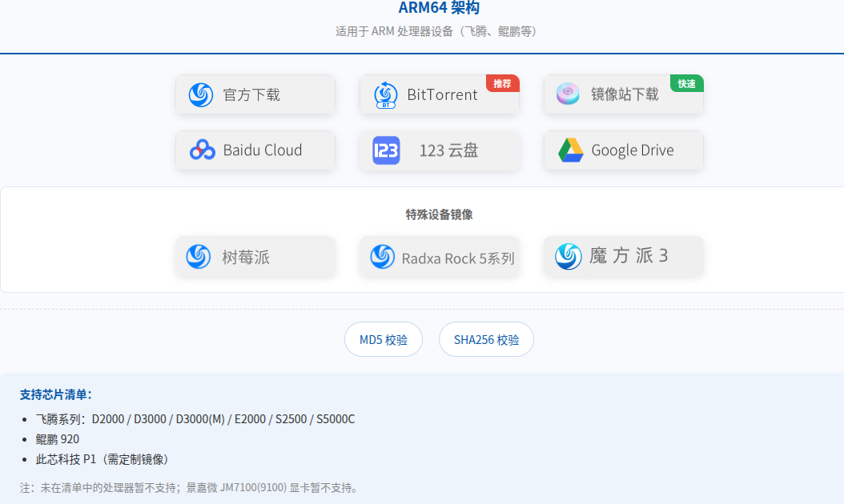Open the Radxa Rock 5系列 image download
This screenshot has width=844, height=504.
440,257
